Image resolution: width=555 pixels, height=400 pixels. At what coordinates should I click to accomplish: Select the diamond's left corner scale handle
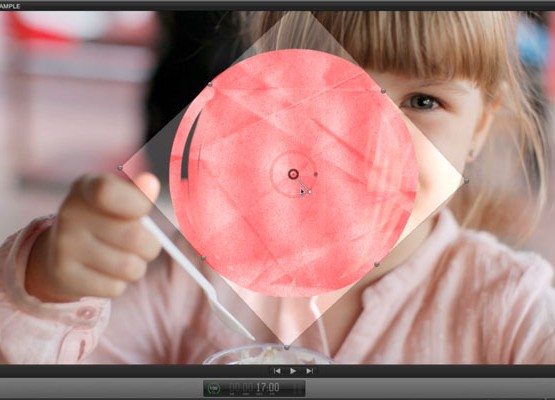coord(120,168)
